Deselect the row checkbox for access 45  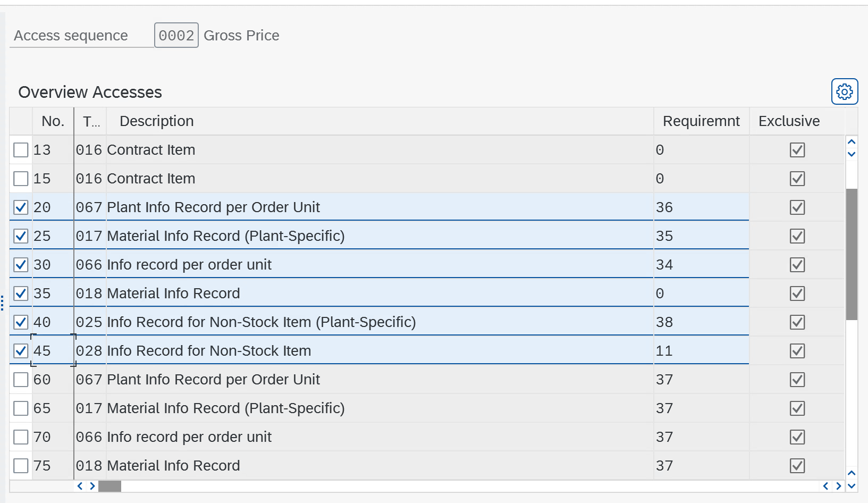tap(21, 351)
